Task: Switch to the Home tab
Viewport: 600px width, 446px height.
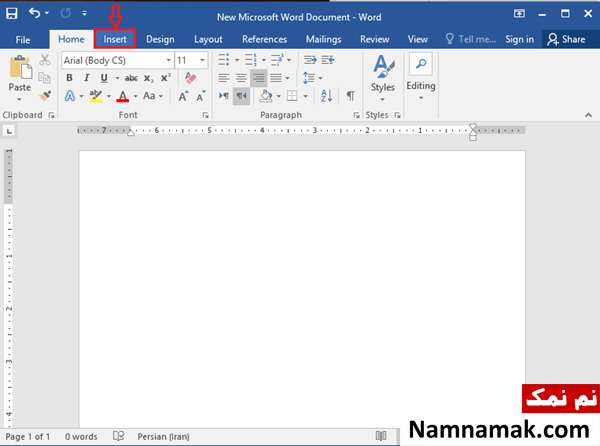Action: click(71, 39)
